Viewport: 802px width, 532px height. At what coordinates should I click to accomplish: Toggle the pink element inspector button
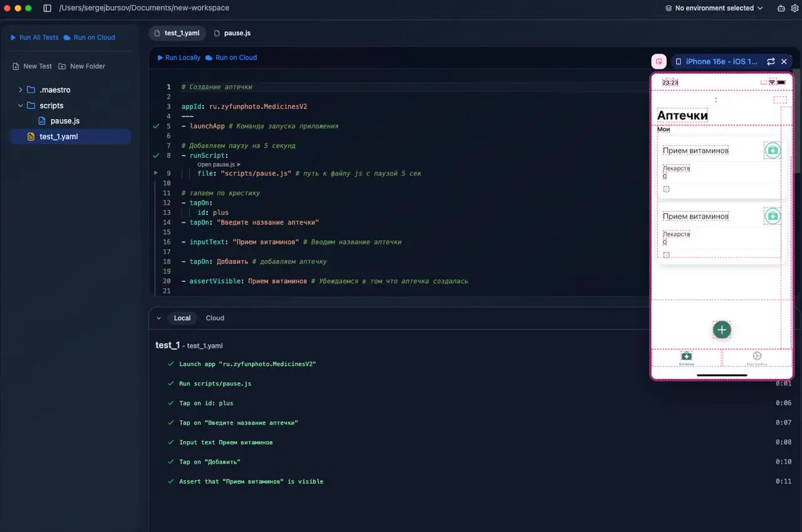659,61
